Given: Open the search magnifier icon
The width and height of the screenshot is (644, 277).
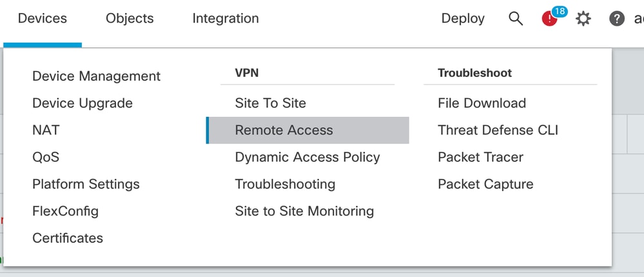Looking at the screenshot, I should coord(516,19).
